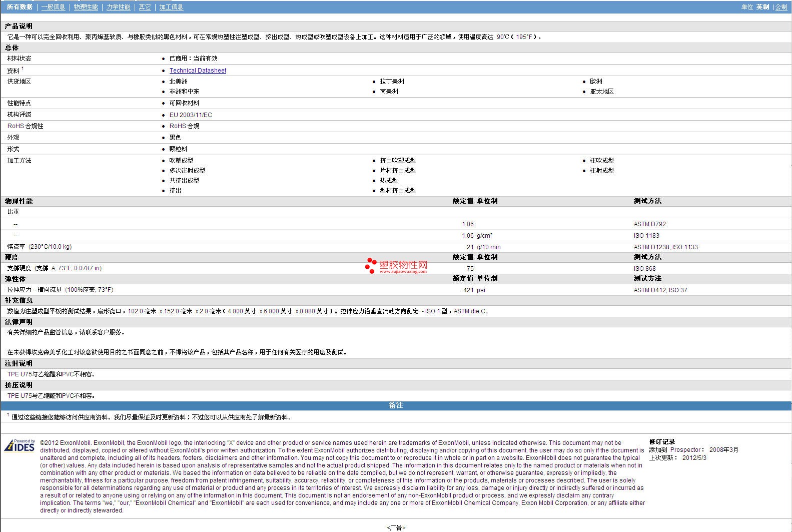Open the 一般信息 tab

coord(53,7)
